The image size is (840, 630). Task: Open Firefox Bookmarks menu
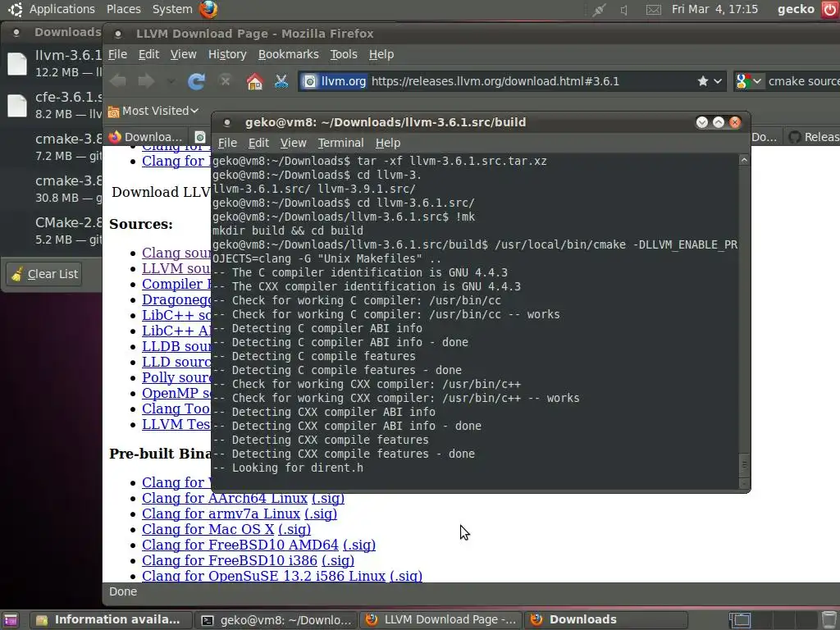click(288, 54)
